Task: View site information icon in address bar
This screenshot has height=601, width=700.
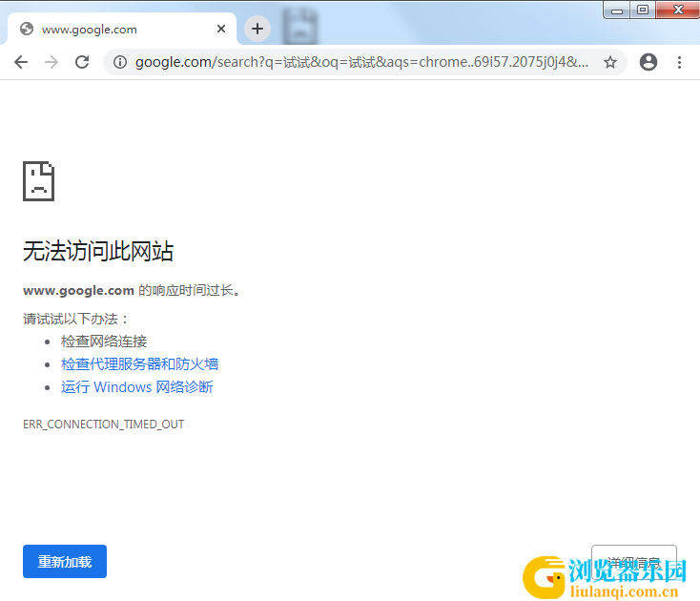Action: [119, 62]
